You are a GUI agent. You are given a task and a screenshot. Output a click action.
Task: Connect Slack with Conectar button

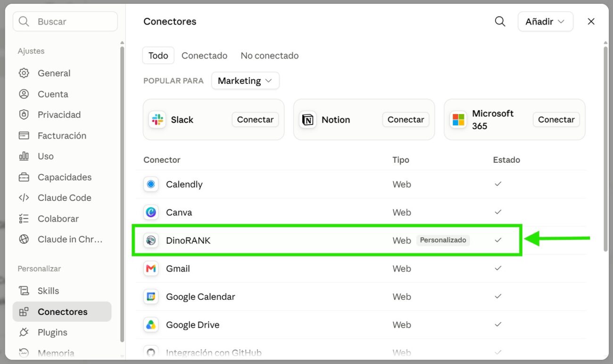click(x=255, y=120)
